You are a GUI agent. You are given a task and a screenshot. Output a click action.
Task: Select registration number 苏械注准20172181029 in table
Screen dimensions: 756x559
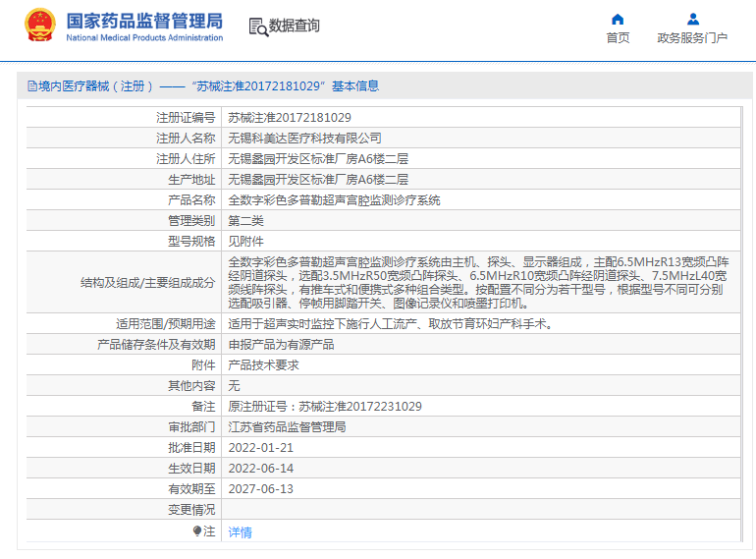coord(290,117)
